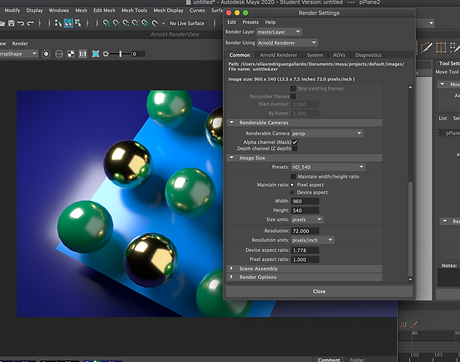Click the Make live surface magnet icon

[155, 23]
